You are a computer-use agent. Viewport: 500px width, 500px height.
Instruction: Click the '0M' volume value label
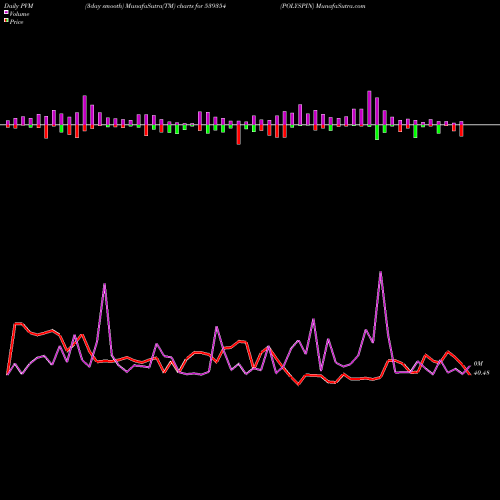click(x=478, y=364)
